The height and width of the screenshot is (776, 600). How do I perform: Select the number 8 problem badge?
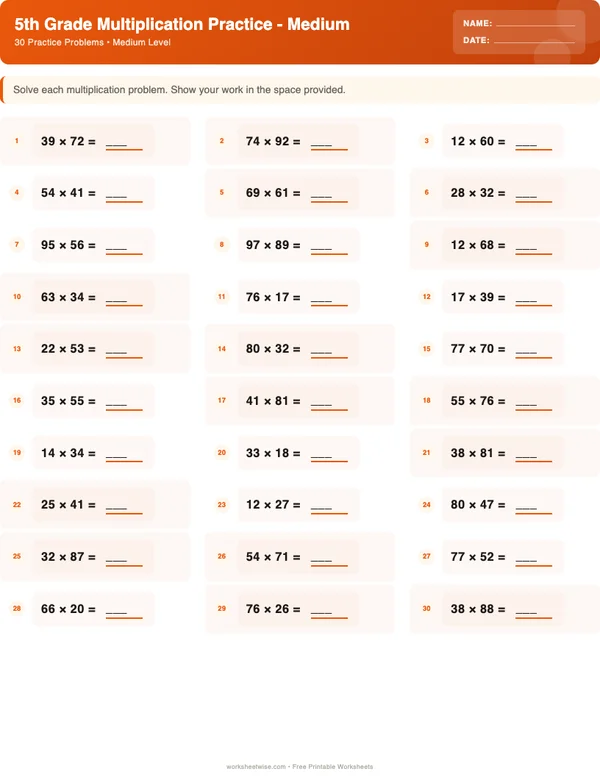coord(222,245)
